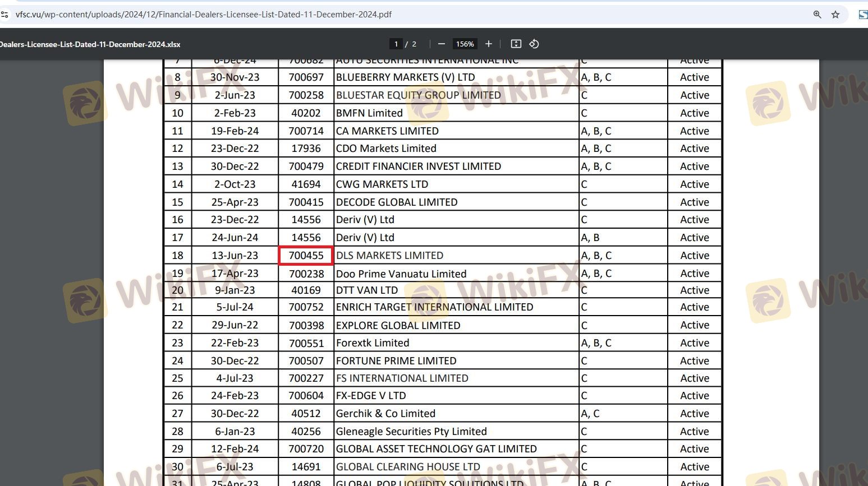The height and width of the screenshot is (486, 868).
Task: Select the vfsc.vu URL in address bar
Action: tap(203, 15)
